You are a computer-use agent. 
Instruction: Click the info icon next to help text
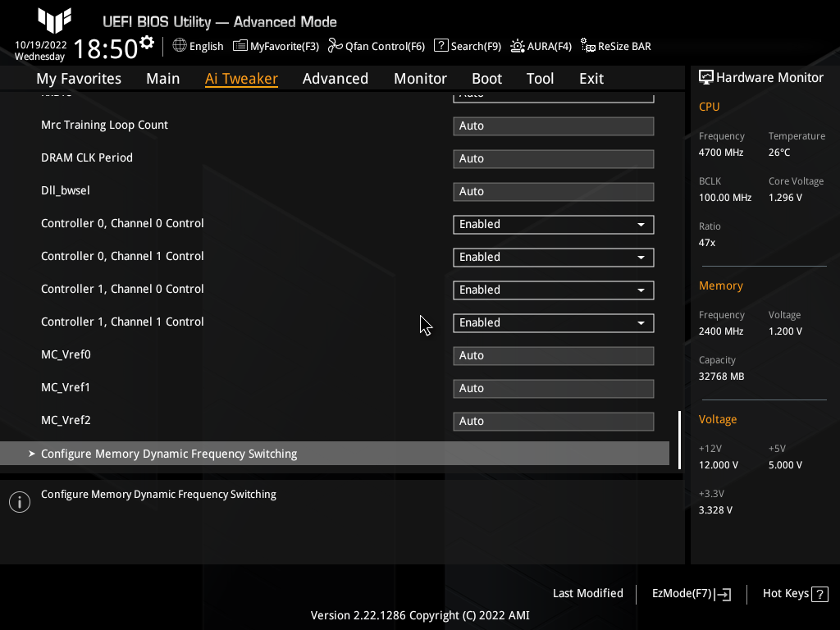[19, 501]
